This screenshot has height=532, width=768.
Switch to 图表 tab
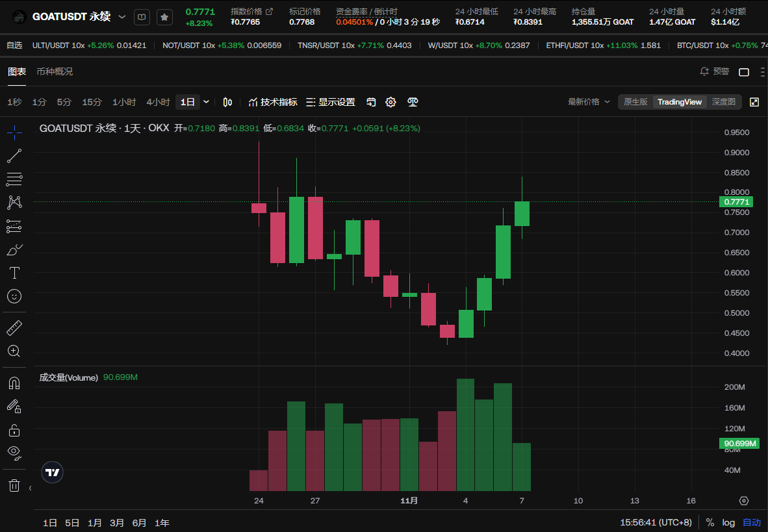point(17,71)
